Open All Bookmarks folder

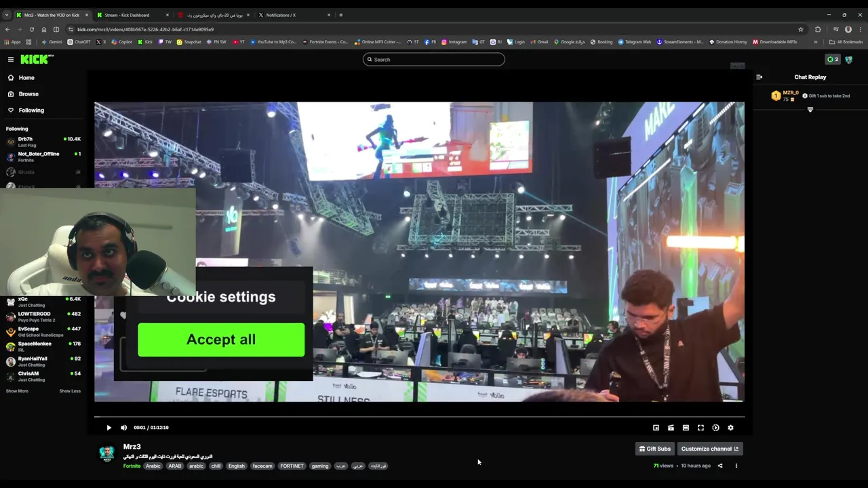pyautogui.click(x=846, y=42)
